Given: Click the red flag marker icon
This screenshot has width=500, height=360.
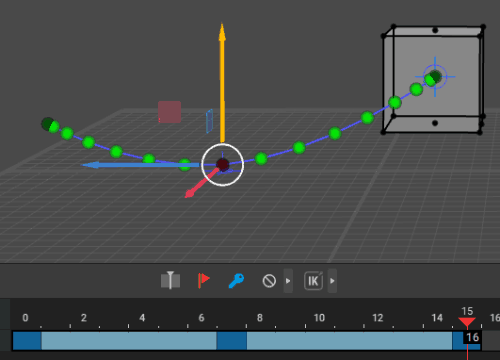Looking at the screenshot, I should [203, 280].
